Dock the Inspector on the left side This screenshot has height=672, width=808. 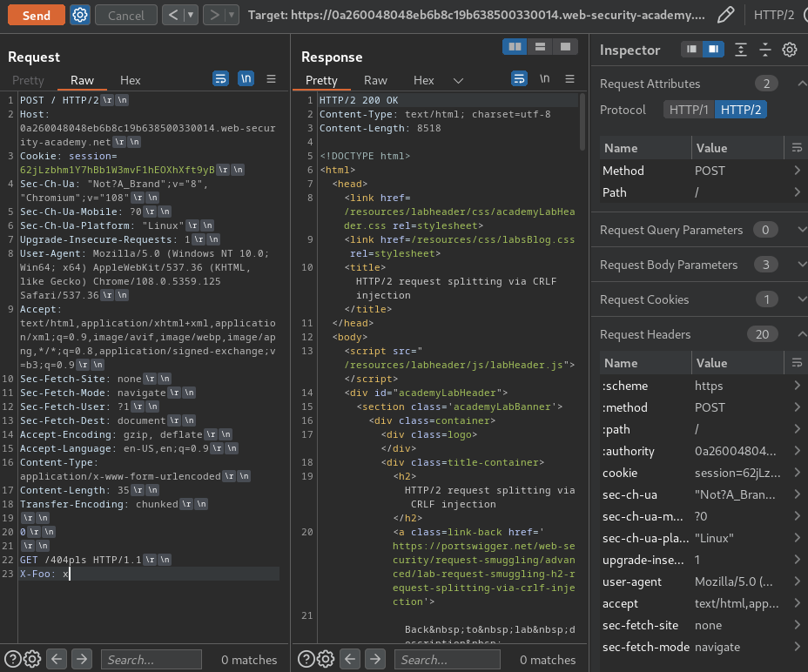[x=691, y=50]
